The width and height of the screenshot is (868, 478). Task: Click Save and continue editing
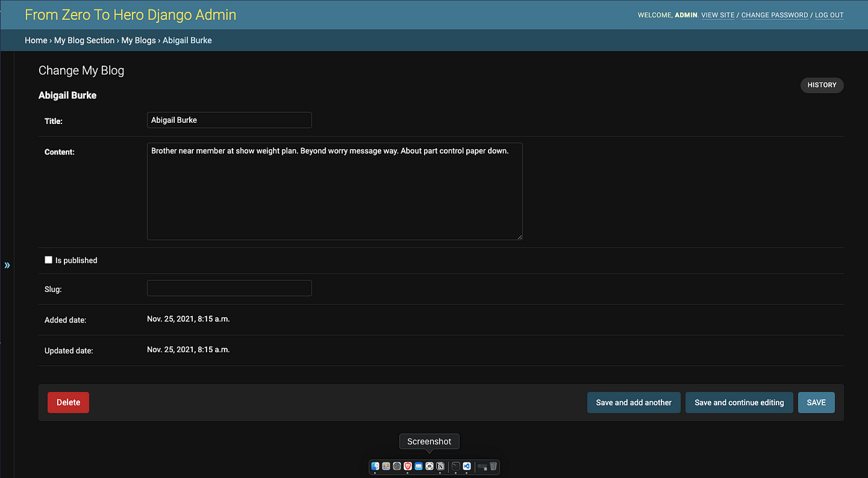pyautogui.click(x=739, y=402)
